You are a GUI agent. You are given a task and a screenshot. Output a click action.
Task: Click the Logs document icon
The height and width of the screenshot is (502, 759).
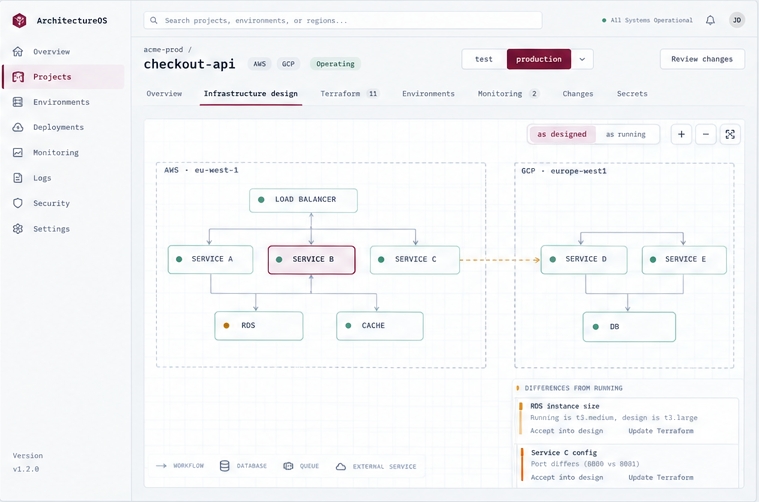pos(18,178)
